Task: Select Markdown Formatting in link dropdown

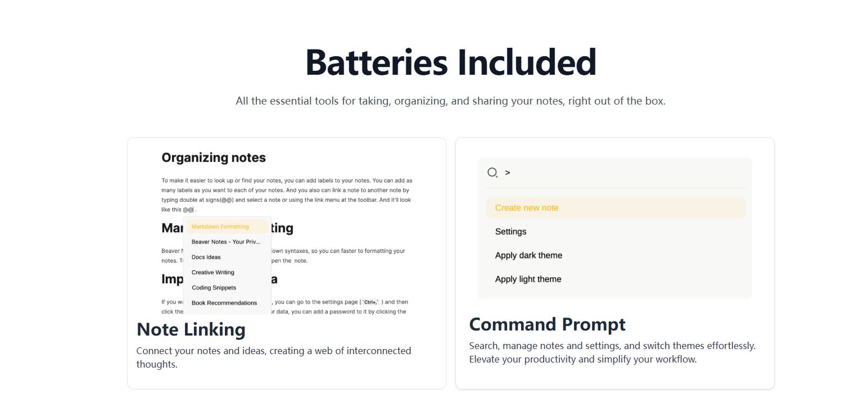Action: [227, 227]
